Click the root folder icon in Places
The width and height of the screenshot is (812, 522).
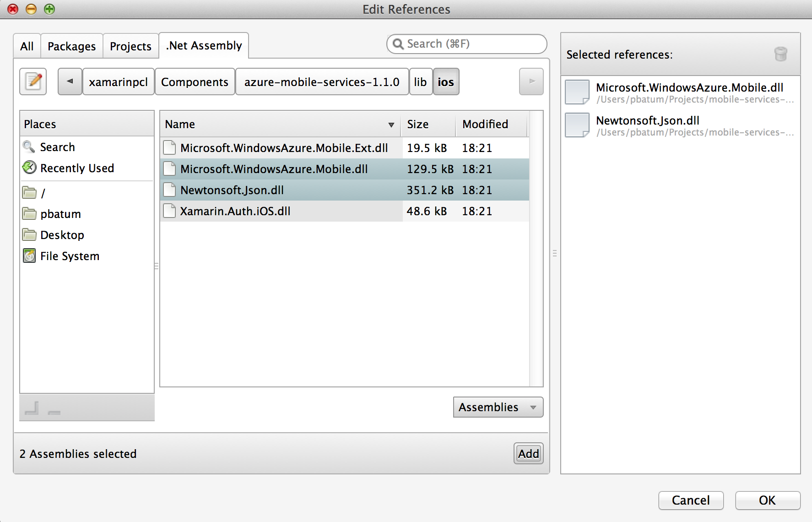(x=29, y=193)
